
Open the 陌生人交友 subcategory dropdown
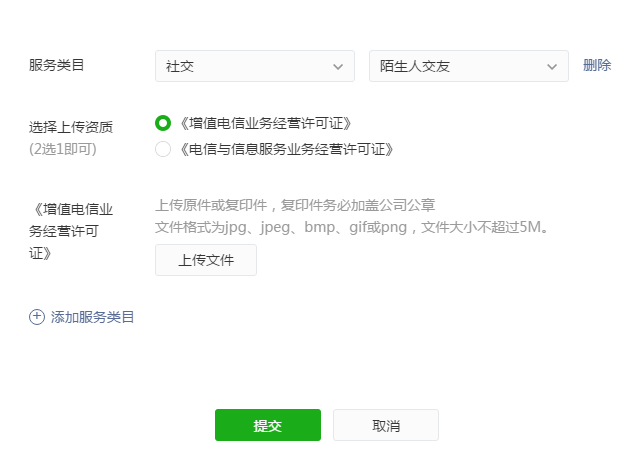coord(469,66)
